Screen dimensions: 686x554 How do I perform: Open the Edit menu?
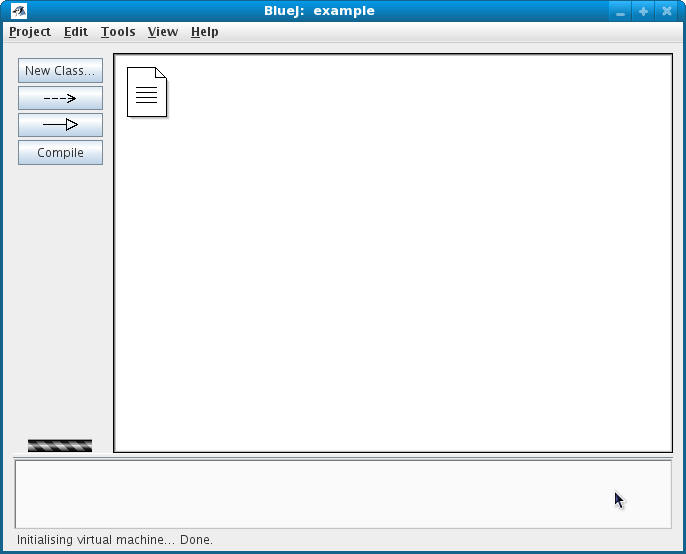(x=76, y=32)
